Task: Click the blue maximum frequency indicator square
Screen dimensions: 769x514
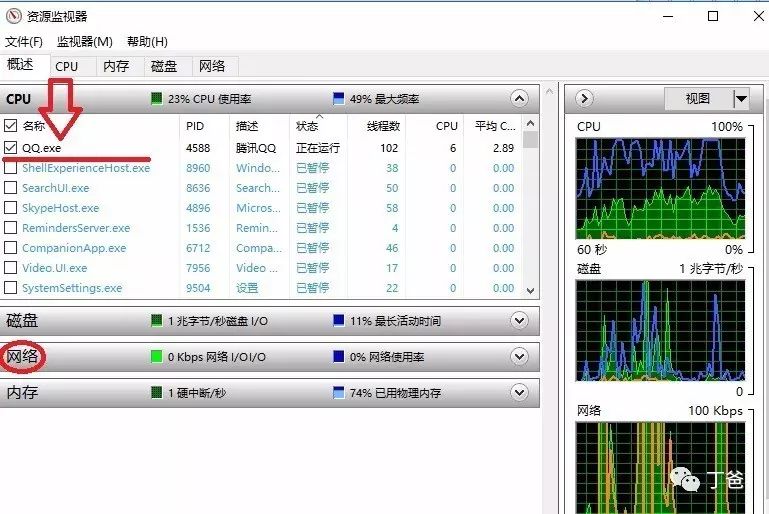Action: pos(338,99)
